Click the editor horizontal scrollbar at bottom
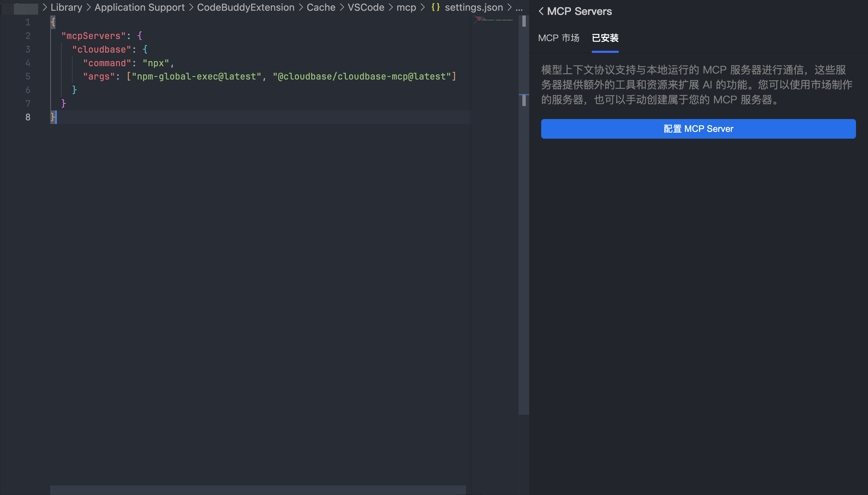The image size is (868, 495). 258,490
